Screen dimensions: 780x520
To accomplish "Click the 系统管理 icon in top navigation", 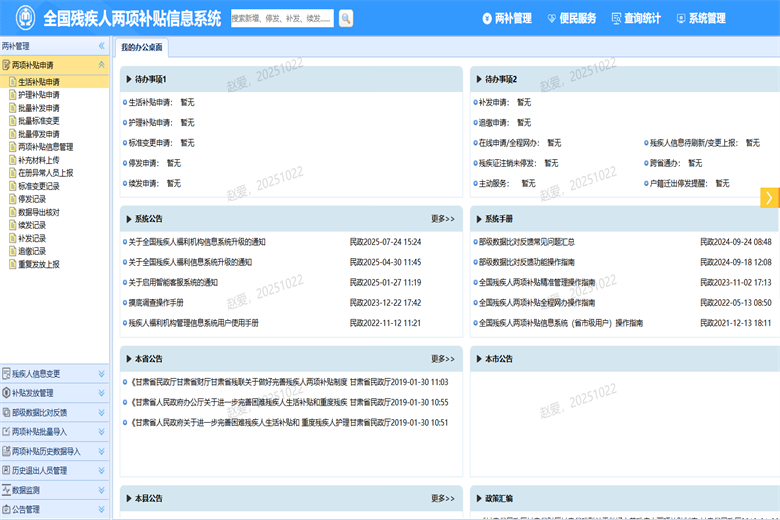I will coord(681,18).
